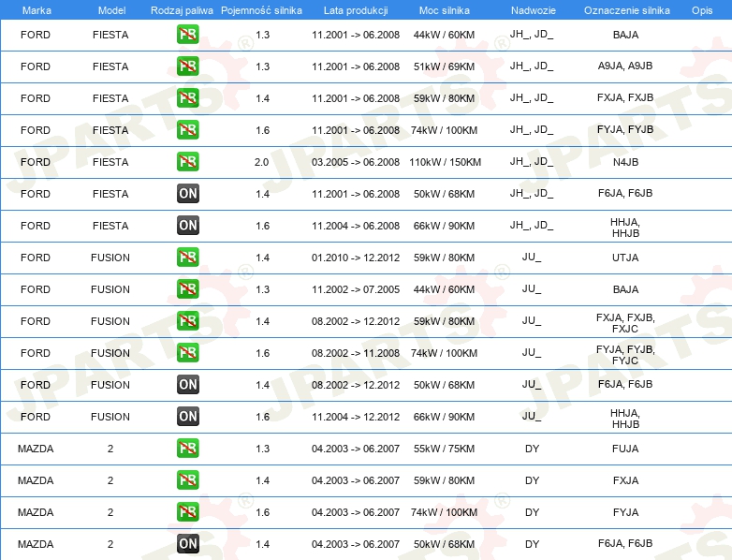
Task: Click petrol icon for Fiesta 2.0 N4JB row
Action: (187, 162)
